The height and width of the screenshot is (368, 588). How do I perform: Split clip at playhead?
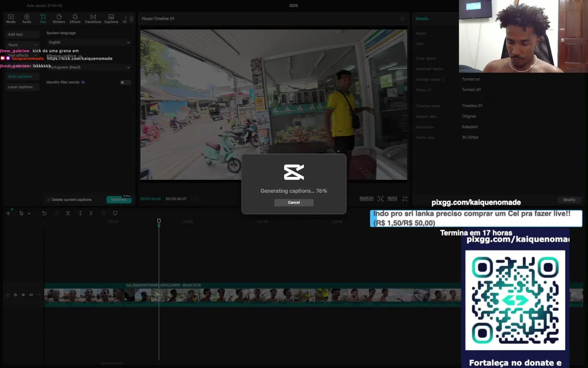pyautogui.click(x=68, y=213)
